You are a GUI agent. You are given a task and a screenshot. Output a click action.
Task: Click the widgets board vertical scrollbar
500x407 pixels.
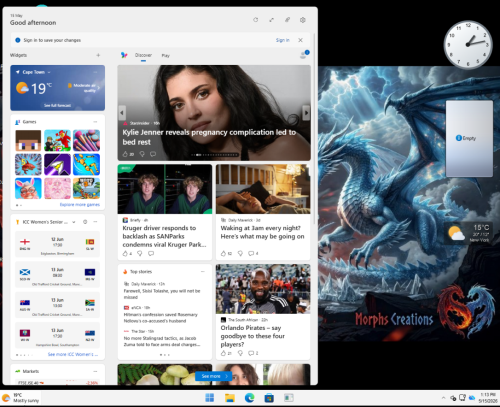[314, 128]
